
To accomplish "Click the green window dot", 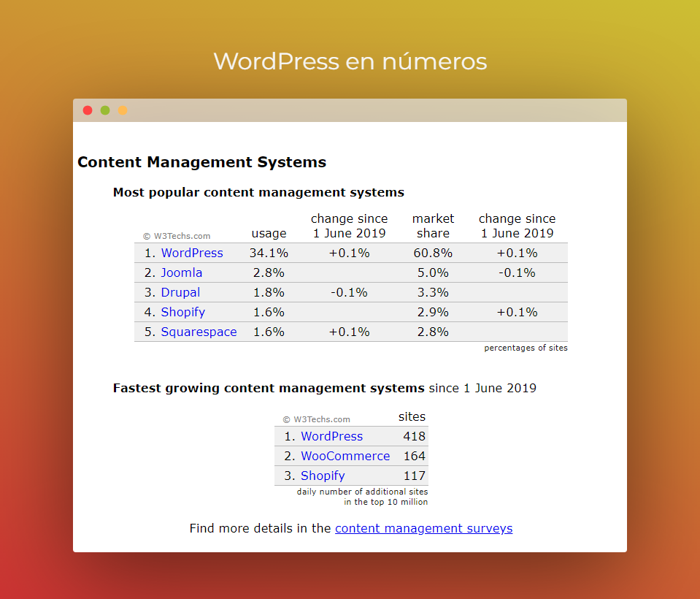I will point(105,110).
